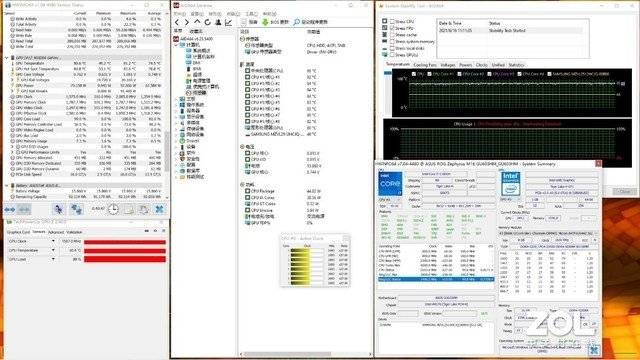Click the Intel Core logo in System Summary
Viewport: 640px width, 360px height.
click(x=390, y=184)
